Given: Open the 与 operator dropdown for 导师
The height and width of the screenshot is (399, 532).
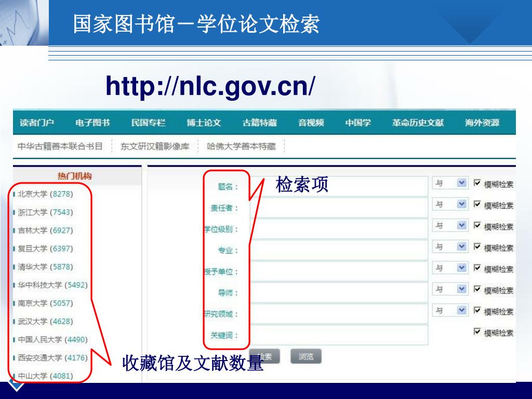Looking at the screenshot, I should click(450, 289).
